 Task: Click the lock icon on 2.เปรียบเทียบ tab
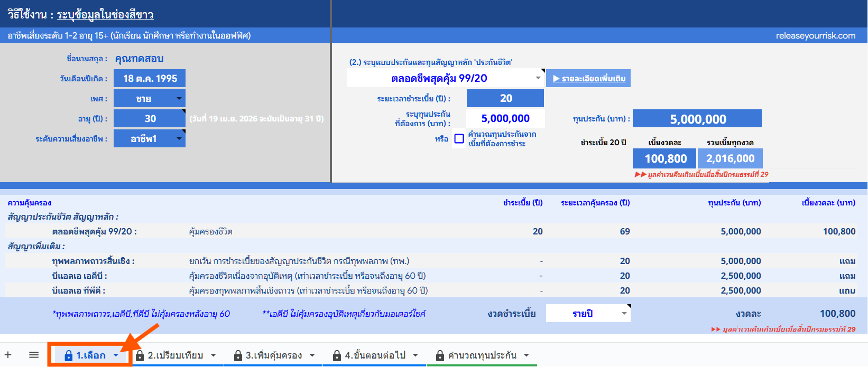140,356
